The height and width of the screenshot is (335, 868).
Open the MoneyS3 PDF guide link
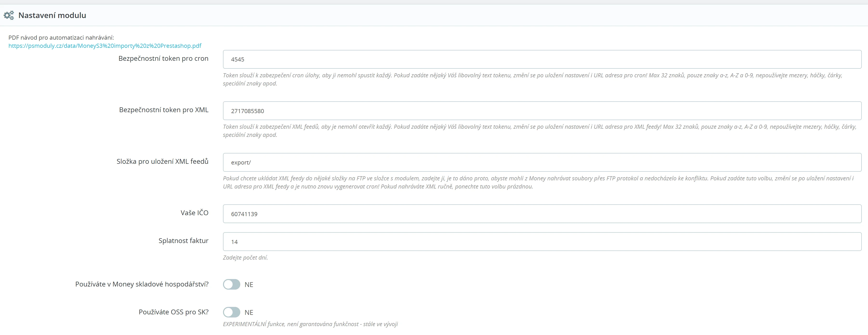(105, 46)
